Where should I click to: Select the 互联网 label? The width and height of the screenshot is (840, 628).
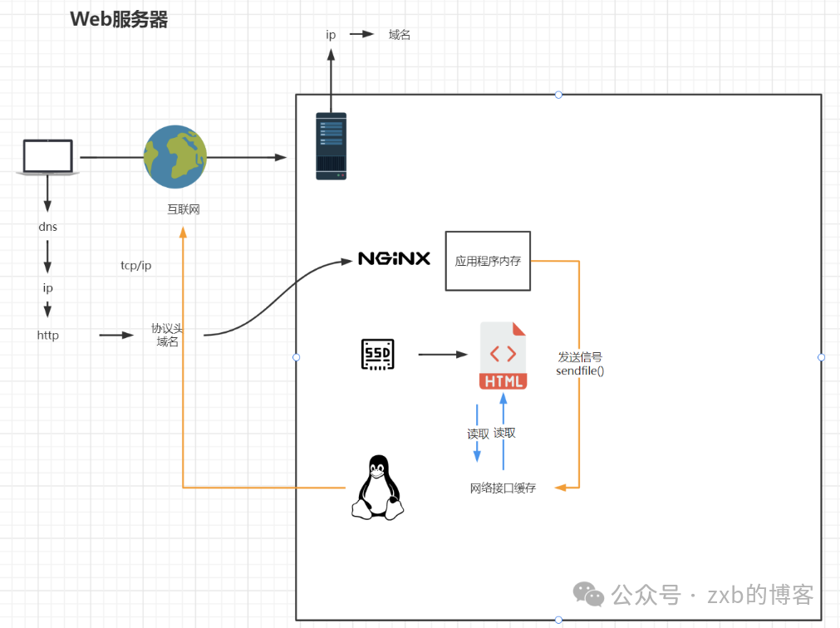click(x=183, y=209)
